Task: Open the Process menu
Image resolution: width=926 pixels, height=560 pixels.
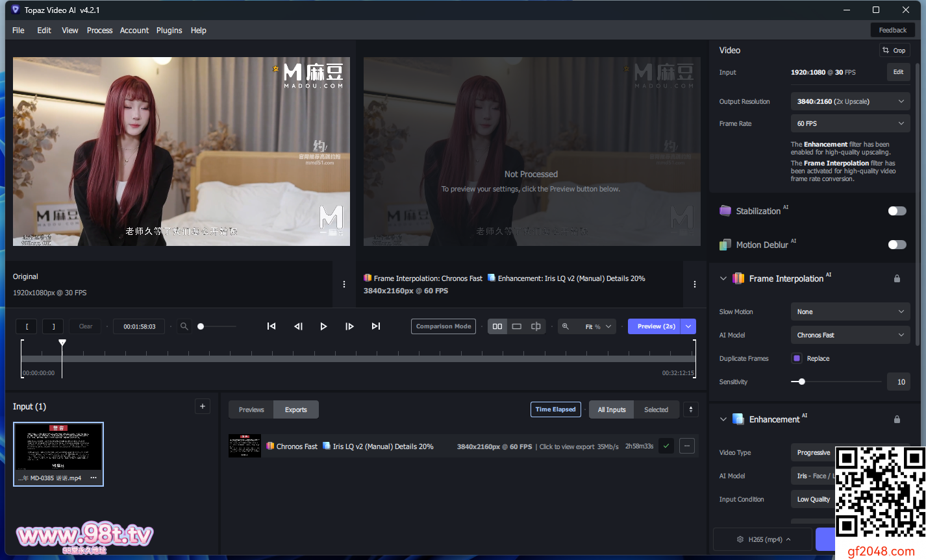Action: tap(100, 30)
